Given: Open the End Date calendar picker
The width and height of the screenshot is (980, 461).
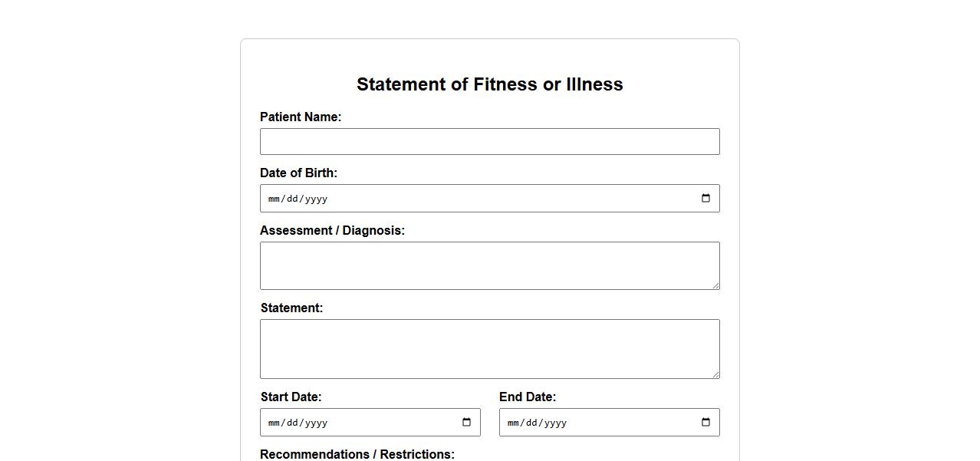Looking at the screenshot, I should tap(705, 423).
